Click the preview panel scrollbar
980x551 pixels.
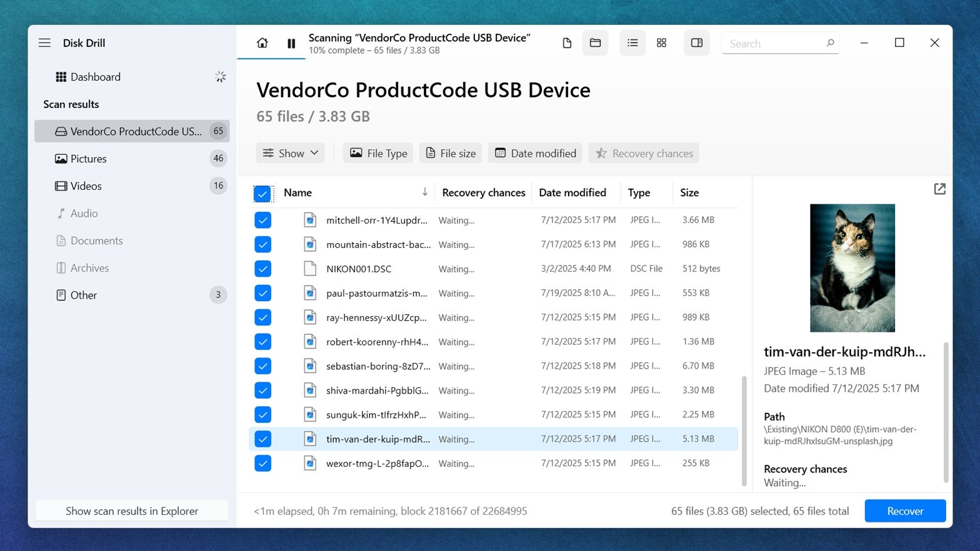pyautogui.click(x=946, y=412)
